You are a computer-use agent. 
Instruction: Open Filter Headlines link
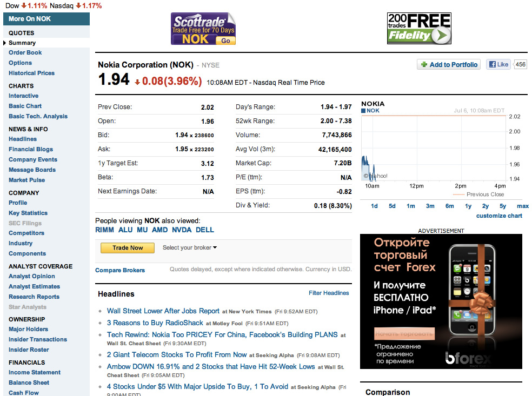pyautogui.click(x=329, y=293)
